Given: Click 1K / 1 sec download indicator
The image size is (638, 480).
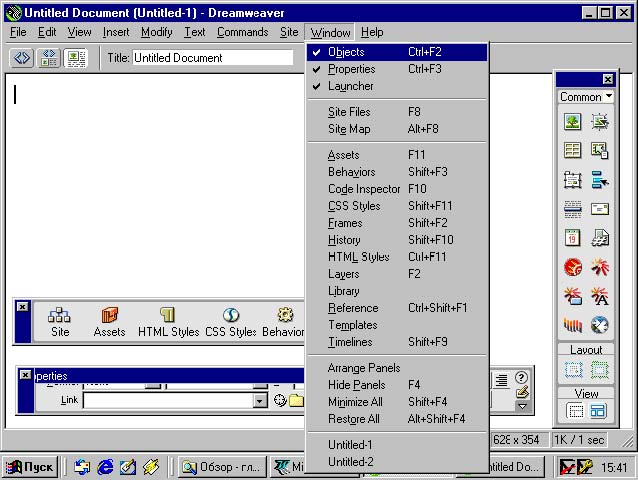Looking at the screenshot, I should point(579,440).
